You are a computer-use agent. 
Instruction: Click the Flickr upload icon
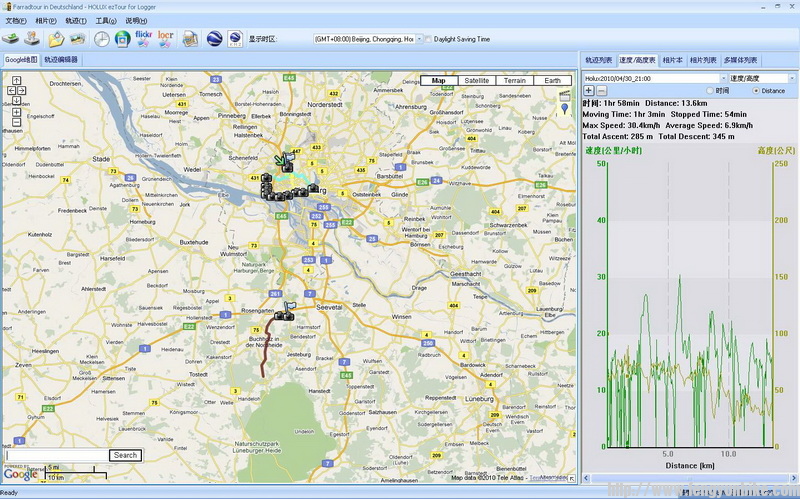[144, 39]
